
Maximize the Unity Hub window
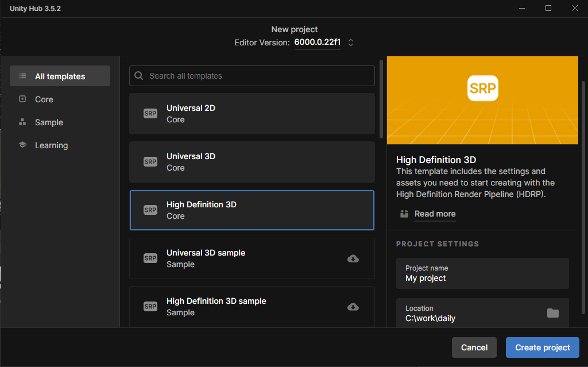point(548,8)
